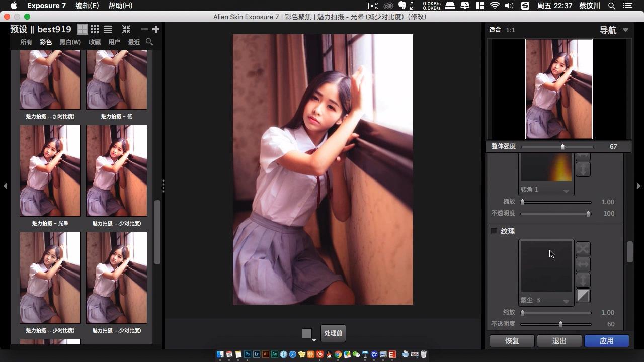644x362 pixels.
Task: Show 黑白(W) presets tab
Action: 70,42
